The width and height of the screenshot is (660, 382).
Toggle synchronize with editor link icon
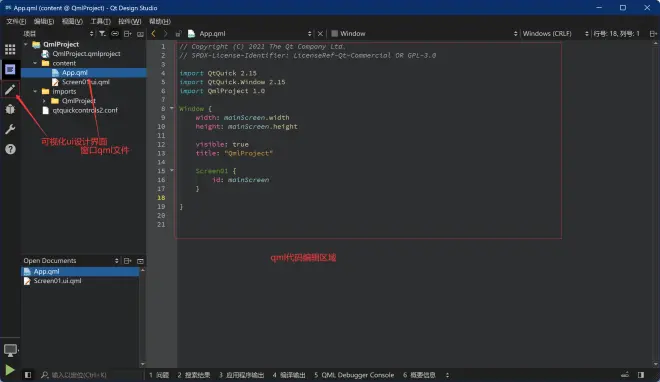[x=115, y=33]
